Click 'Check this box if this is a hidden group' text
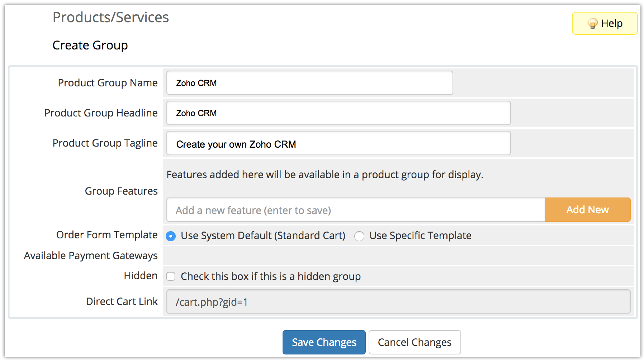This screenshot has height=362, width=644. pyautogui.click(x=271, y=276)
